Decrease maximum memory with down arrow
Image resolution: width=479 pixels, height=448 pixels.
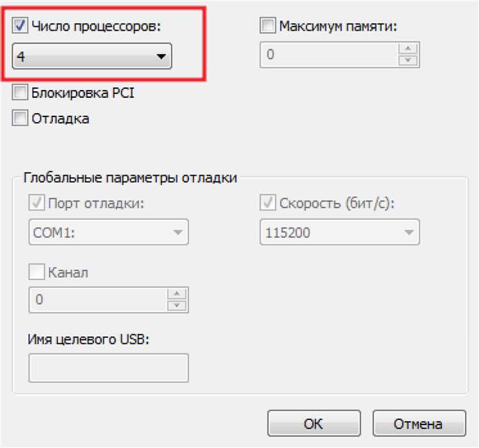(406, 61)
